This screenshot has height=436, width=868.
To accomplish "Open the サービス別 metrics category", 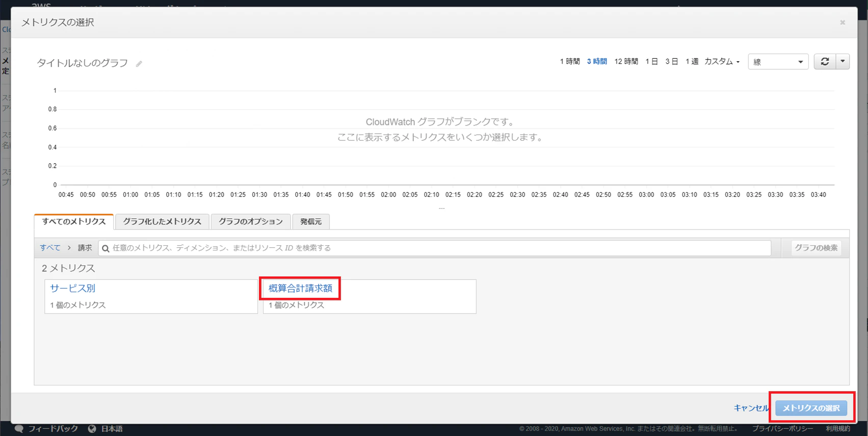I will [x=72, y=288].
